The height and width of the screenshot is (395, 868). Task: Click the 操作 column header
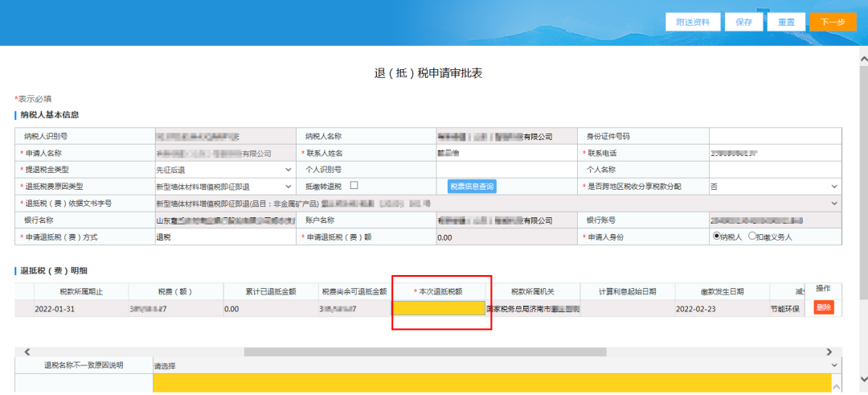(824, 289)
